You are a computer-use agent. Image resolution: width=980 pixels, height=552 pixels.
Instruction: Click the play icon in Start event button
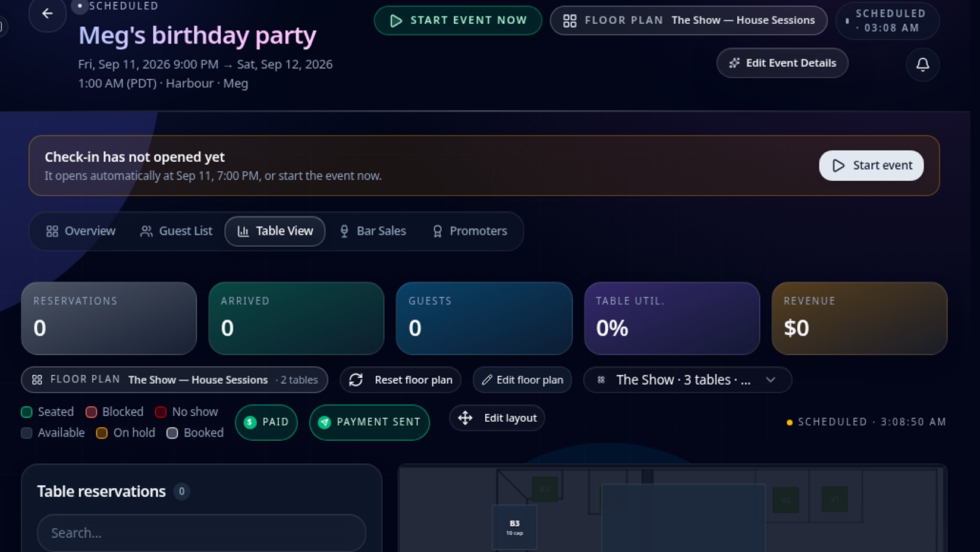838,165
